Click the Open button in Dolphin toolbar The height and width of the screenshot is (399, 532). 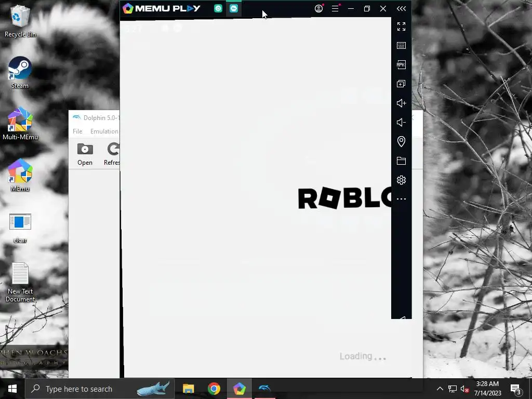coord(85,154)
